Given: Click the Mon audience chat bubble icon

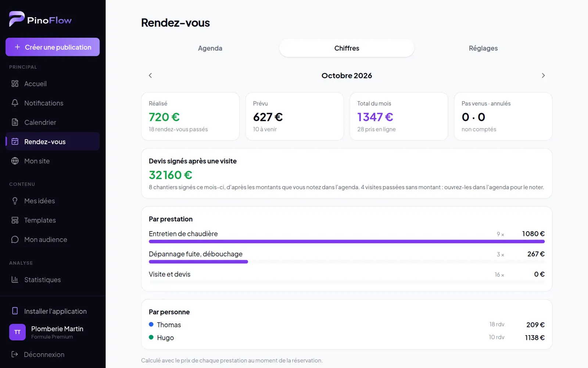Looking at the screenshot, I should pos(15,240).
